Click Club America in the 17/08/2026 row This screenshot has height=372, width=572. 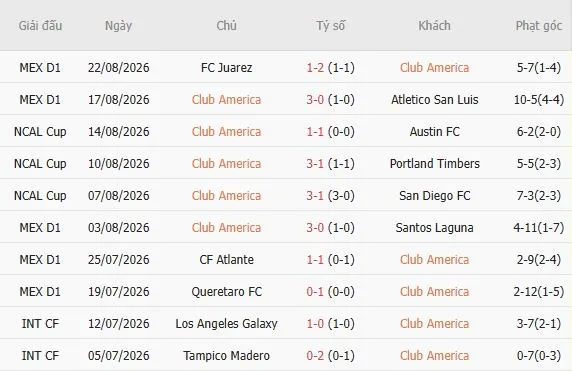click(x=226, y=100)
